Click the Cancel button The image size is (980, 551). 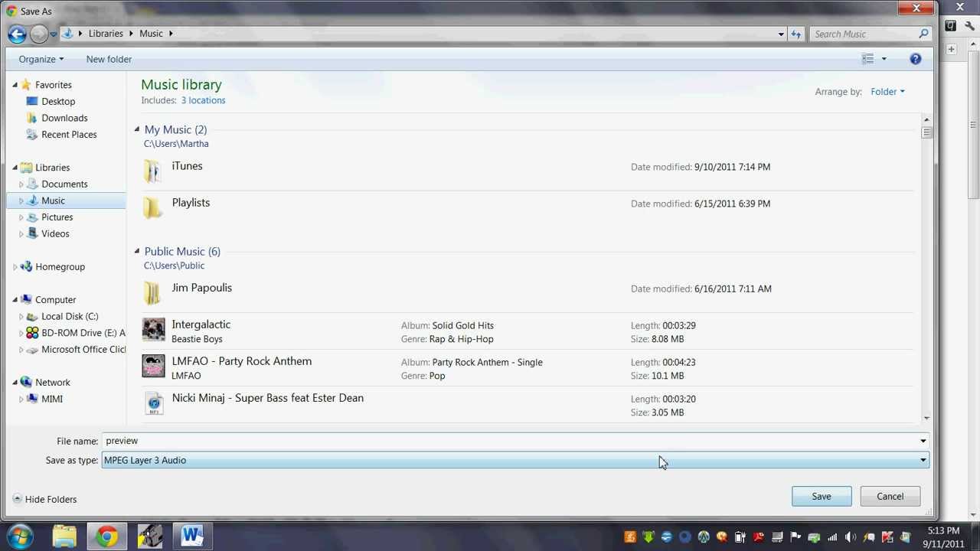[890, 497]
